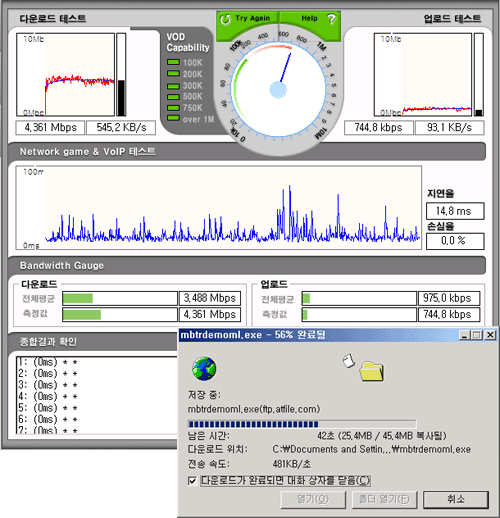Minimize the mbtrdemoml.exe download dialog

465,335
